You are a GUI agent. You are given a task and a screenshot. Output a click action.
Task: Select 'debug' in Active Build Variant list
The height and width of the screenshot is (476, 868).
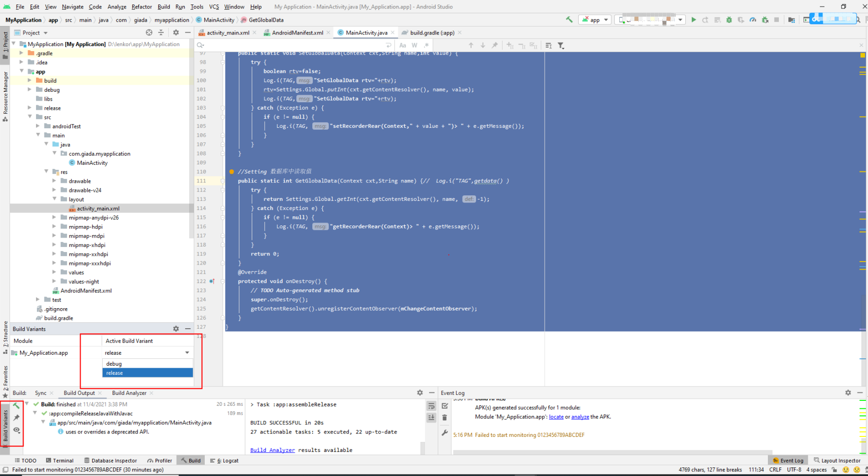(147, 364)
